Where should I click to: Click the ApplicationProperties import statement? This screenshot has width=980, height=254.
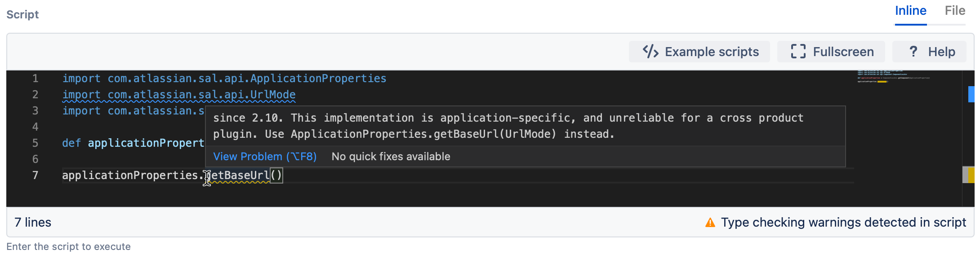(x=224, y=79)
